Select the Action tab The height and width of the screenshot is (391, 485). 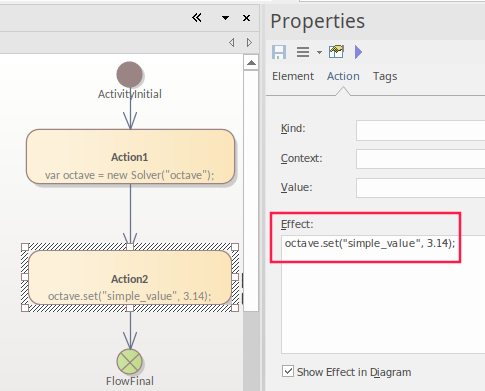click(343, 76)
